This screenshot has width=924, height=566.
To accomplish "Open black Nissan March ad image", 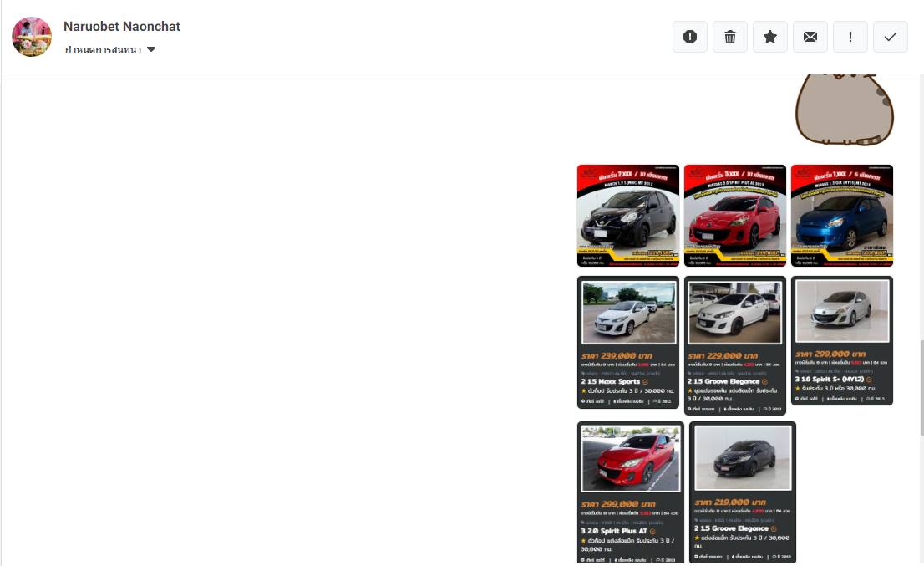I will point(628,216).
